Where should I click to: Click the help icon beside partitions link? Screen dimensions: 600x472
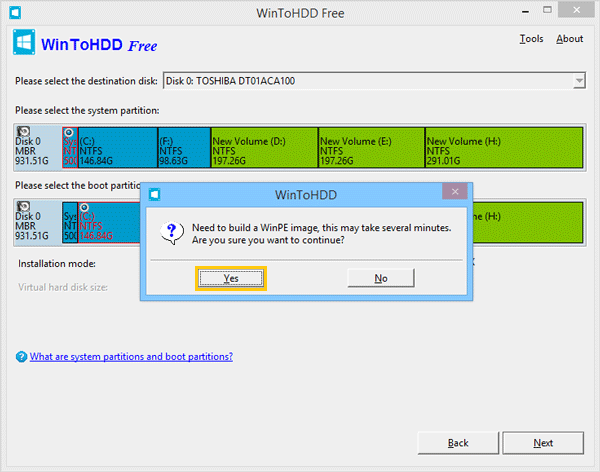(x=20, y=357)
